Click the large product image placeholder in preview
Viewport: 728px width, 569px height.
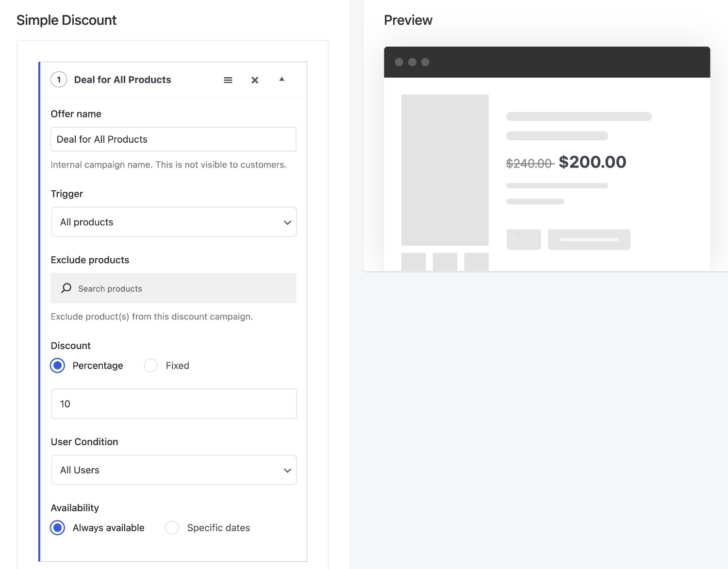tap(445, 170)
